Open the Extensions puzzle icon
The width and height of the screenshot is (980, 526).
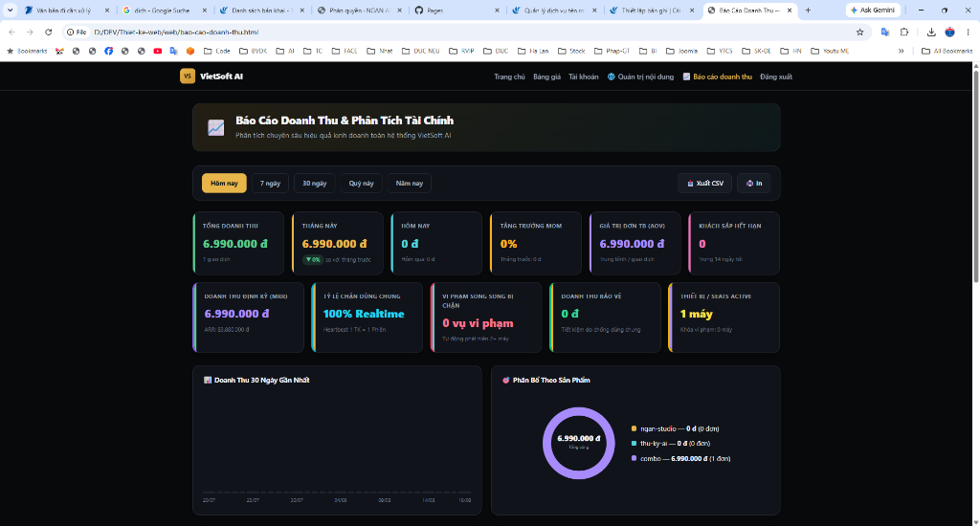point(904,32)
